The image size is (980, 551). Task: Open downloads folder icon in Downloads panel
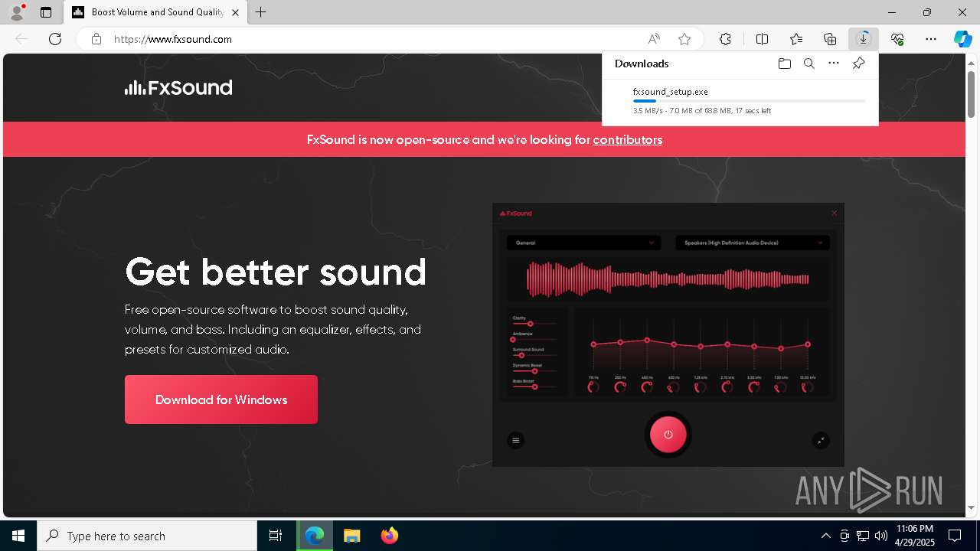(784, 64)
